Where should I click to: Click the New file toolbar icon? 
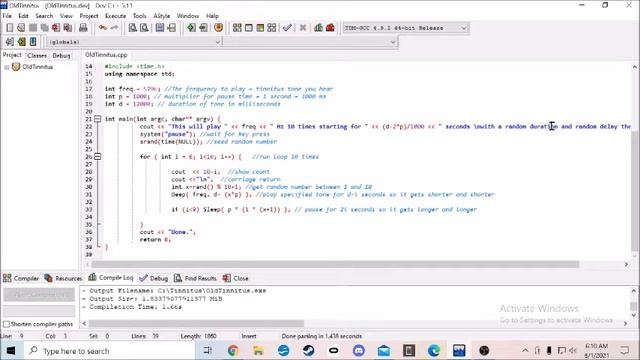click(x=10, y=28)
